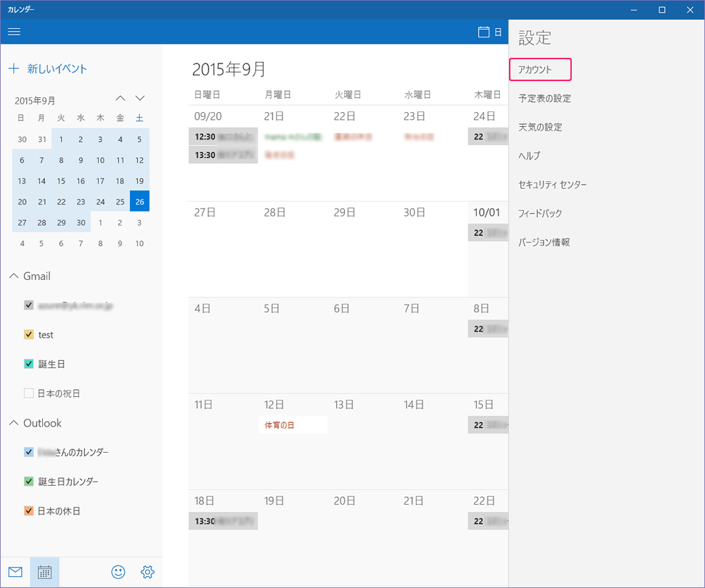Create 新しいイベント

[56, 68]
